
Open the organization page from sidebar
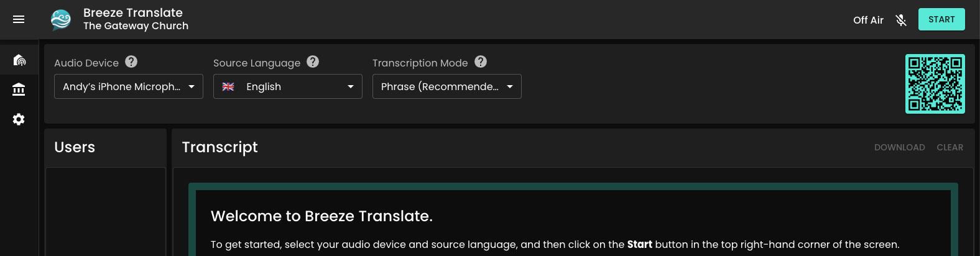[19, 89]
